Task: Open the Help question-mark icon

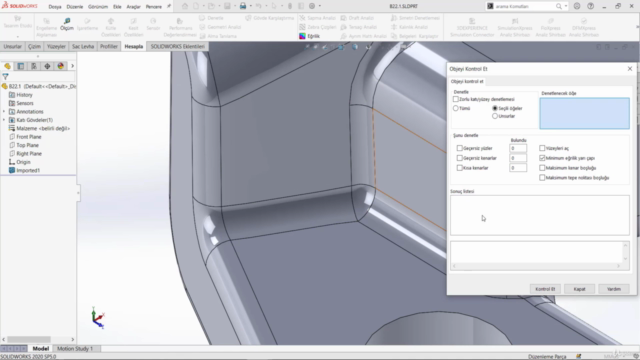Action: coord(591,6)
